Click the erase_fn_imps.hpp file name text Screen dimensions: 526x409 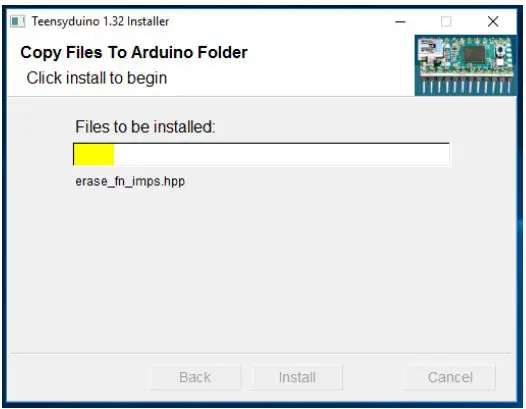pos(130,181)
